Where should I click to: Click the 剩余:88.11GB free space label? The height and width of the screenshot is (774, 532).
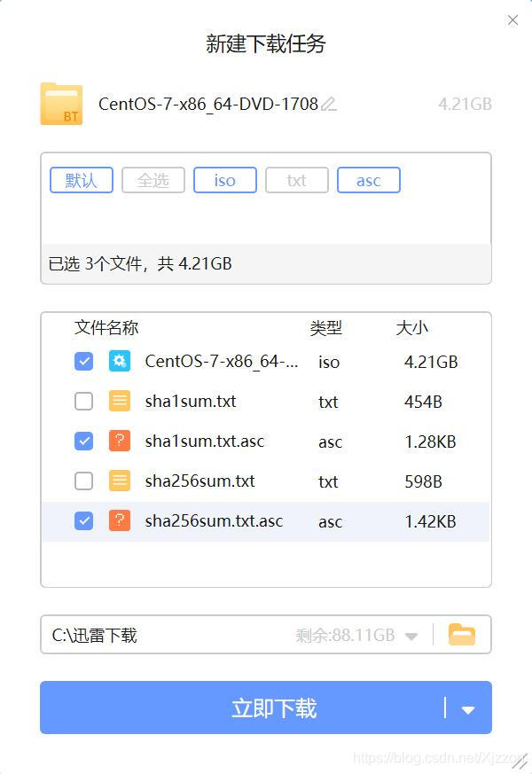pos(346,635)
